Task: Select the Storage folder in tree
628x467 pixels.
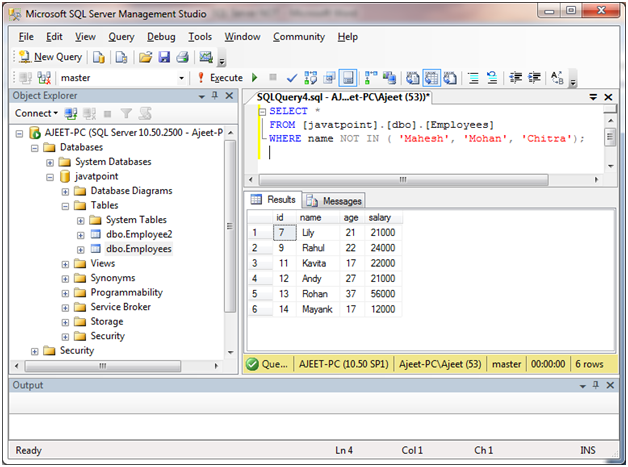Action: tap(107, 322)
